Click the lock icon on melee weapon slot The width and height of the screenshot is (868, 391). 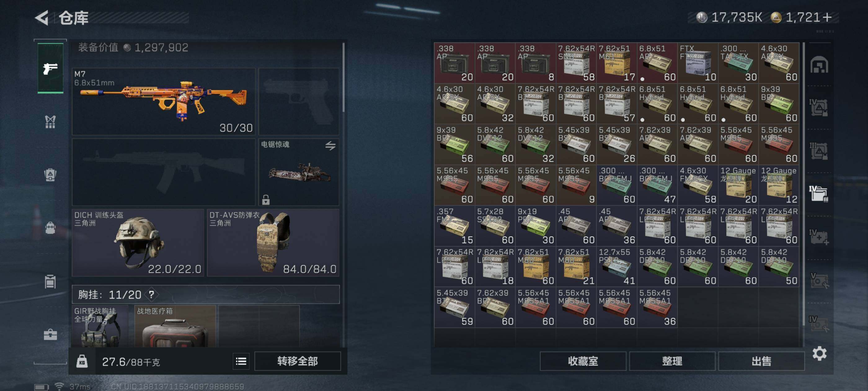click(x=266, y=200)
